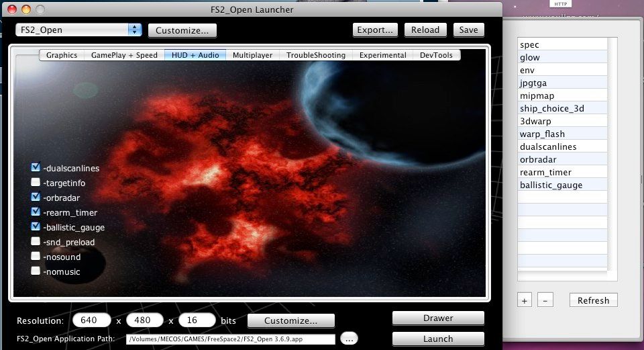Toggle the Drawer button
This screenshot has height=350, width=644.
(x=438, y=318)
